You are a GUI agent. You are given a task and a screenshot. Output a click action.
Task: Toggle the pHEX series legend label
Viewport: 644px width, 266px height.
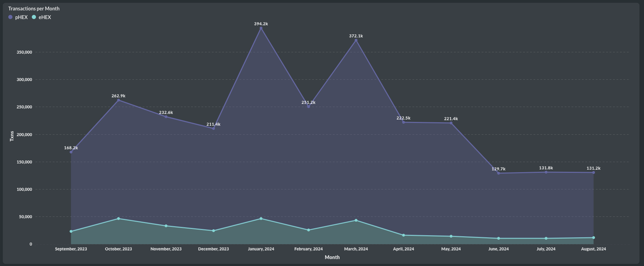point(21,17)
